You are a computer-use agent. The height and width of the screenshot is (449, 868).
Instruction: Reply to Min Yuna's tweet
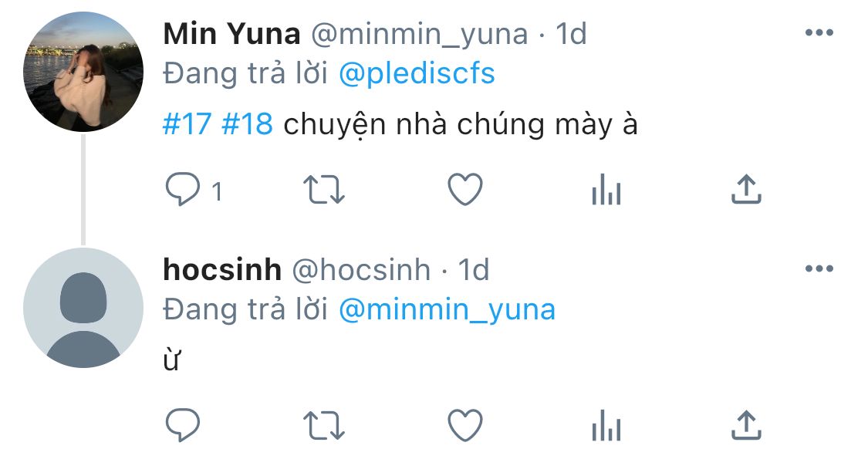[183, 190]
